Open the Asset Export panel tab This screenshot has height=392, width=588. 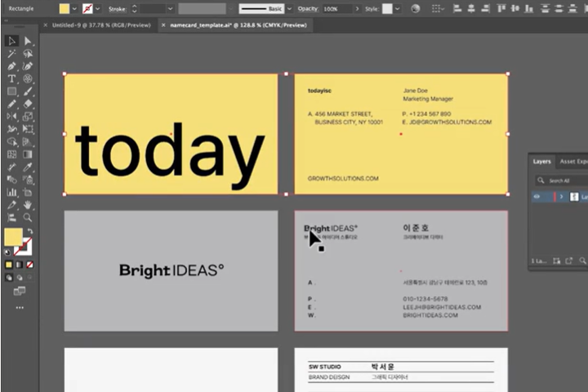(573, 162)
